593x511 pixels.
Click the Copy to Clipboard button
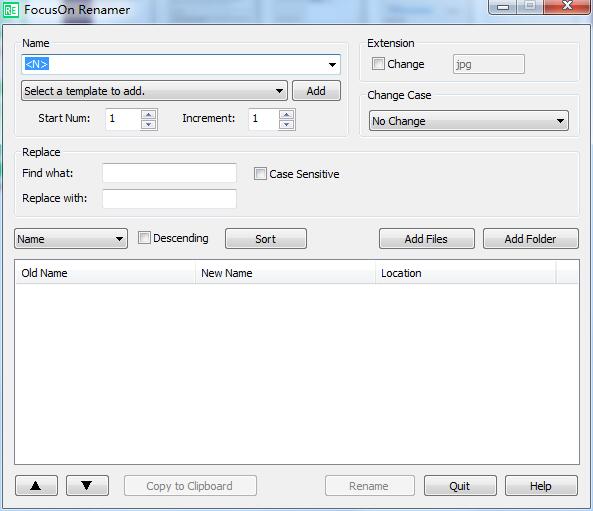point(190,486)
